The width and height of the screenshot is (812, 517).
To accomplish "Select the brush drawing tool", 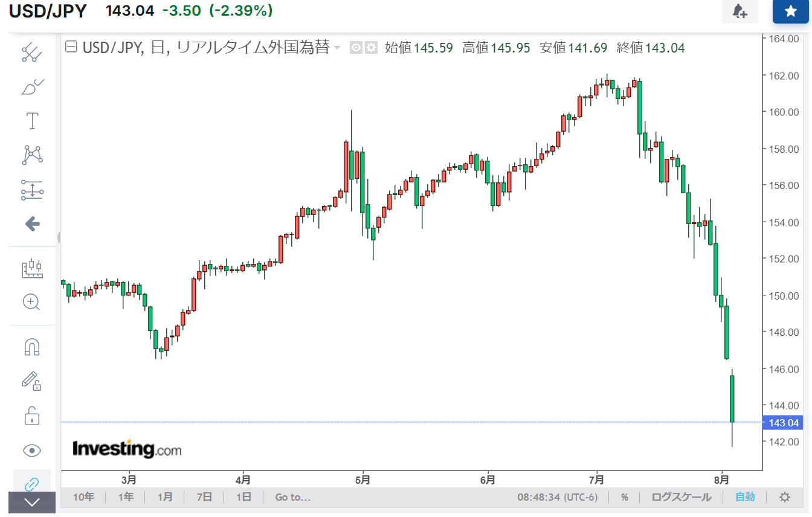I will click(31, 87).
